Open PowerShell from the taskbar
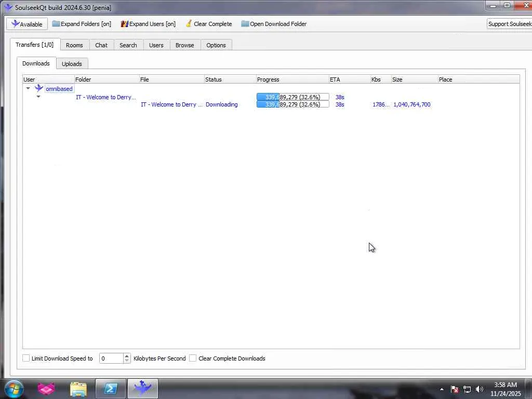This screenshot has height=399, width=532. pos(111,389)
